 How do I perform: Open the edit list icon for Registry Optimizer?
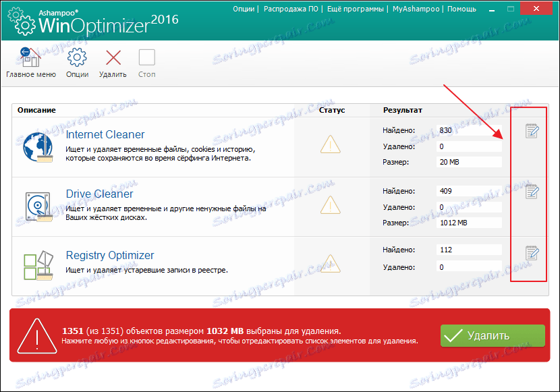tap(532, 253)
